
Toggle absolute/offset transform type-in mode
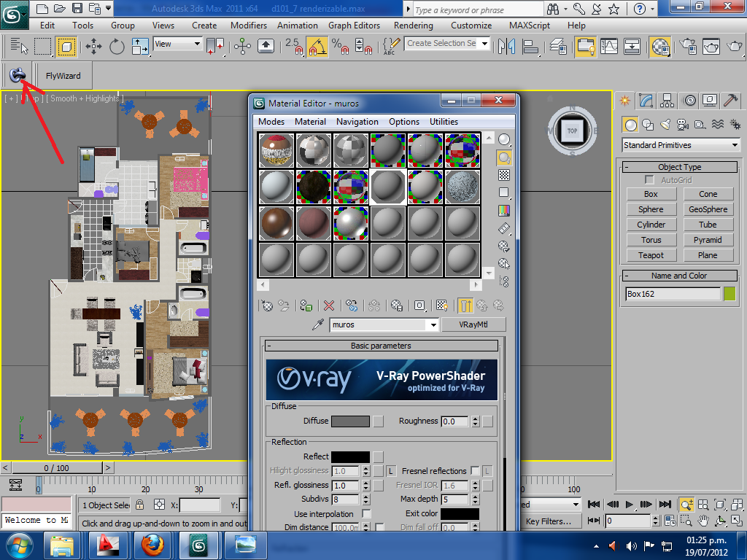click(x=159, y=505)
